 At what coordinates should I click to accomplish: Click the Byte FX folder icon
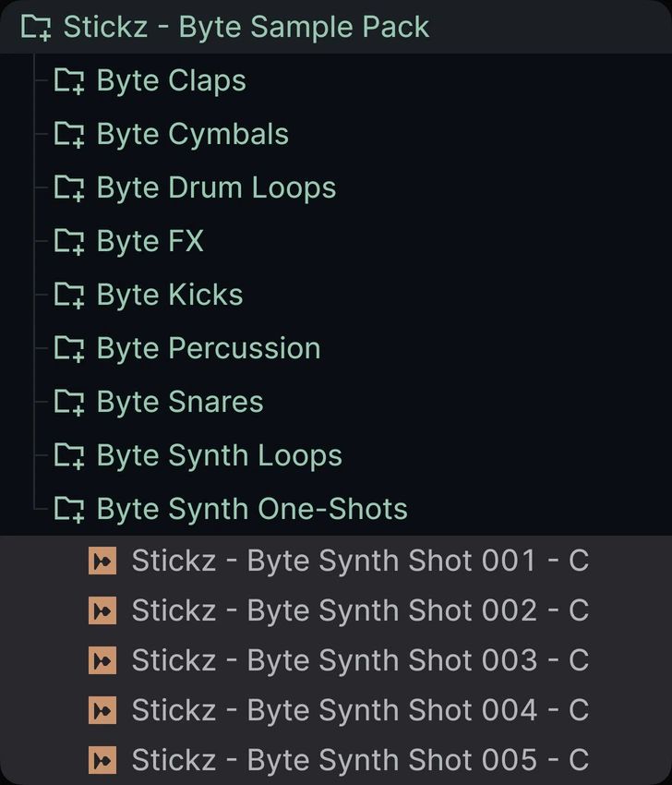click(x=70, y=242)
